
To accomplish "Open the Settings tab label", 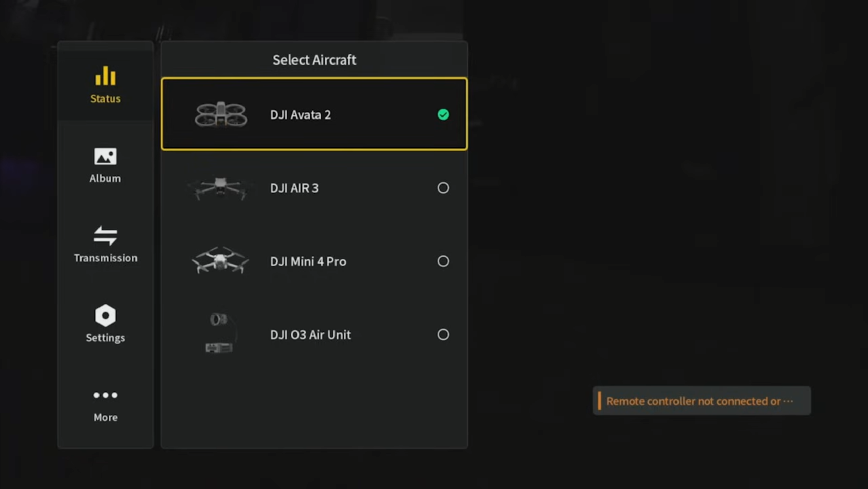I will tap(105, 338).
